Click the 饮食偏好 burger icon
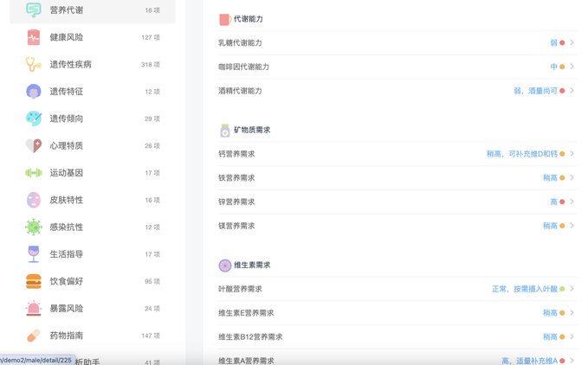This screenshot has height=365, width=588. (33, 281)
